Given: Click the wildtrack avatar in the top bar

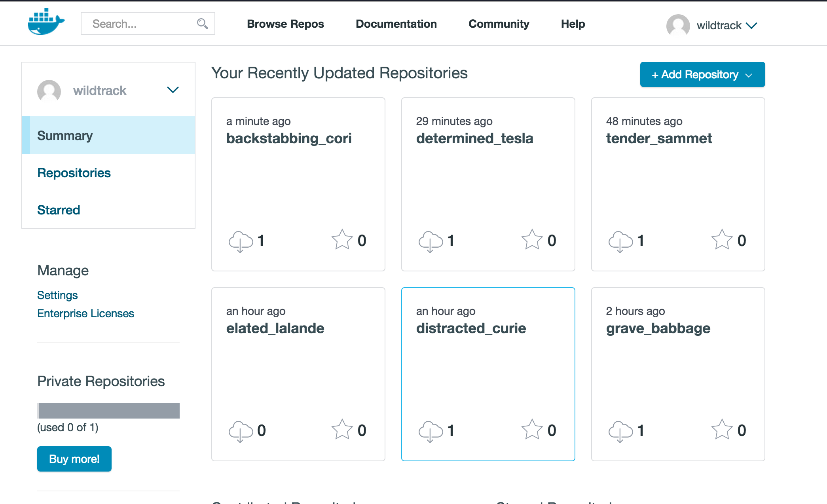Looking at the screenshot, I should tap(678, 25).
